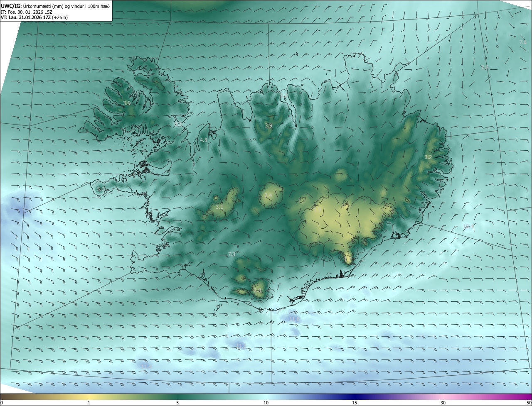Screen dimensions: 532x406
Task: Click the "15" label on the color scale
Action: tap(355, 403)
